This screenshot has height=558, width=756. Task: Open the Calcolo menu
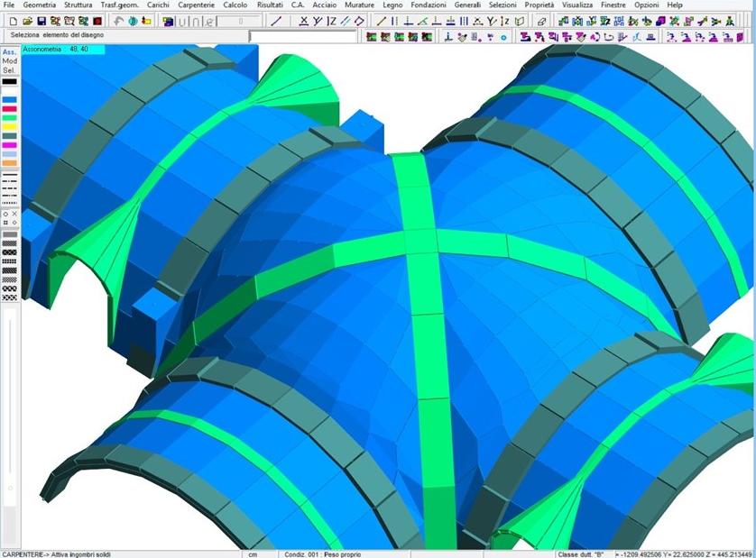(x=235, y=5)
